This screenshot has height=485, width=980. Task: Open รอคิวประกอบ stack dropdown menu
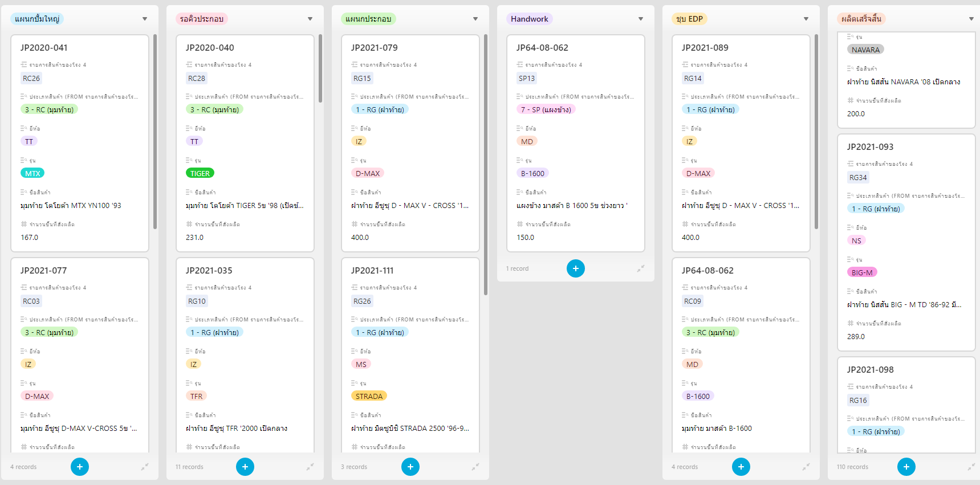coord(310,19)
